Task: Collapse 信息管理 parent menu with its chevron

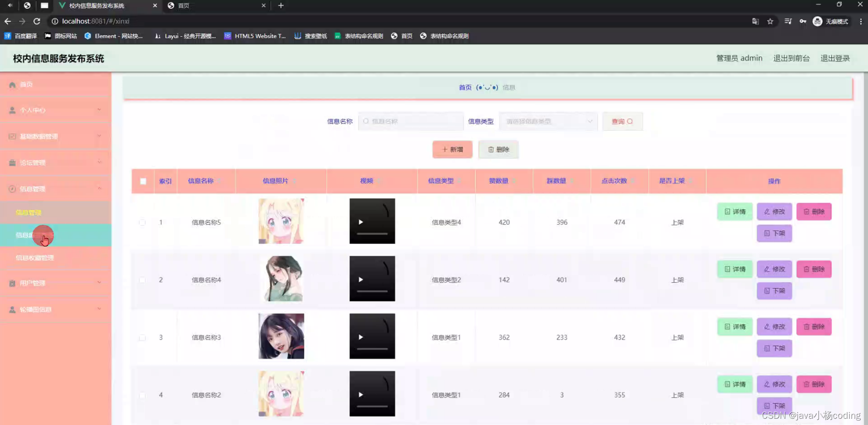Action: point(99,189)
